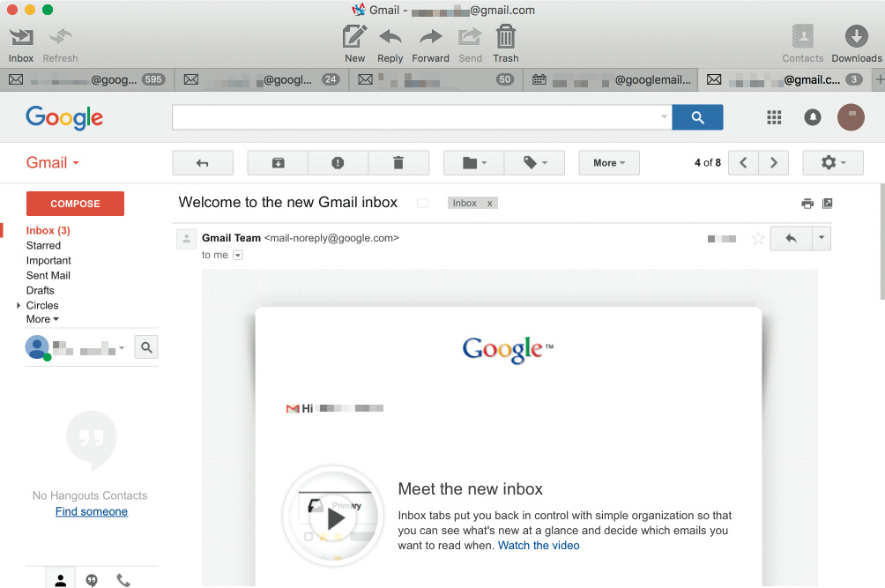Open the @googlemail calendar tab
The image size is (885, 588).
(611, 79)
